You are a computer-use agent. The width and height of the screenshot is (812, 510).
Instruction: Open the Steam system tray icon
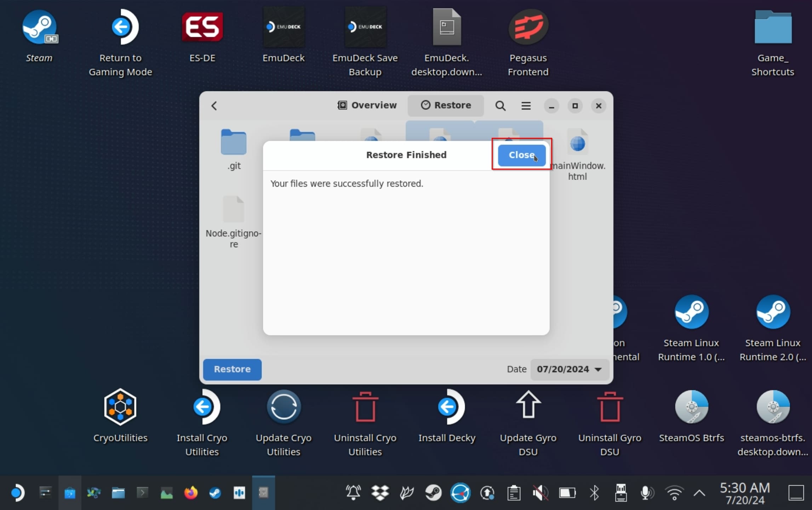point(433,493)
